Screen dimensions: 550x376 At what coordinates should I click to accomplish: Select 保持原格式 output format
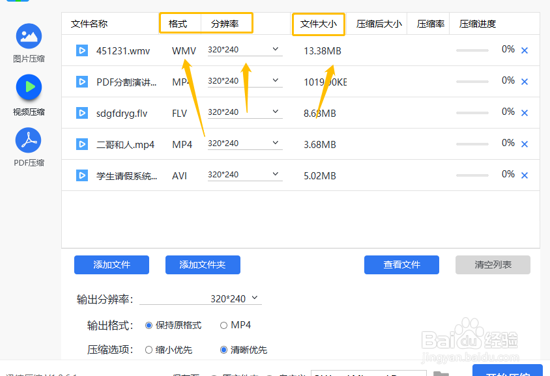coord(149,325)
